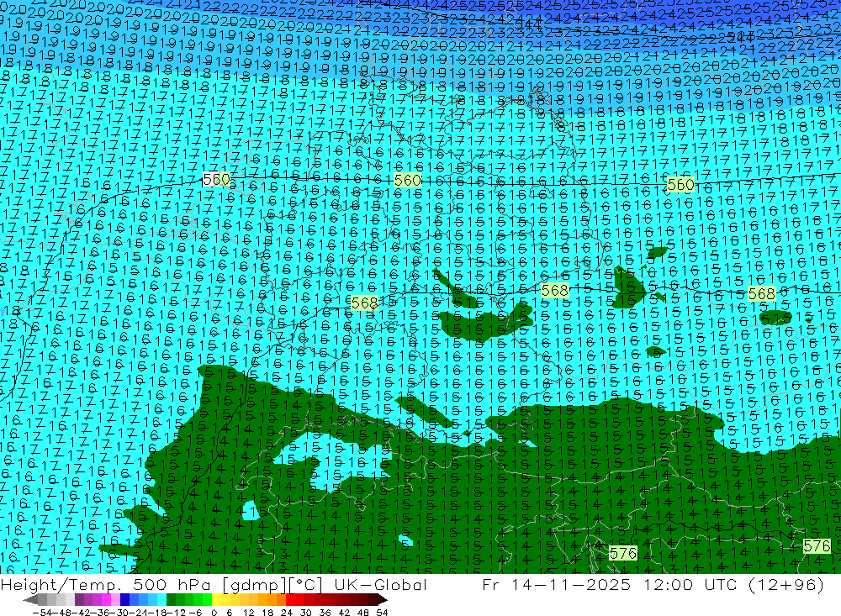Screen dimensions: 841x616
Task: Click the bright red legend swatch above 24
Action: pyautogui.click(x=290, y=600)
